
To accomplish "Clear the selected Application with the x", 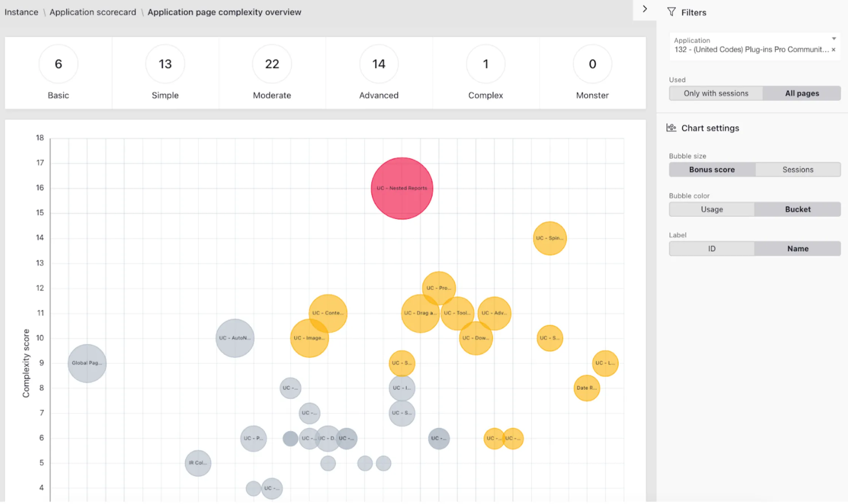I will pyautogui.click(x=834, y=50).
